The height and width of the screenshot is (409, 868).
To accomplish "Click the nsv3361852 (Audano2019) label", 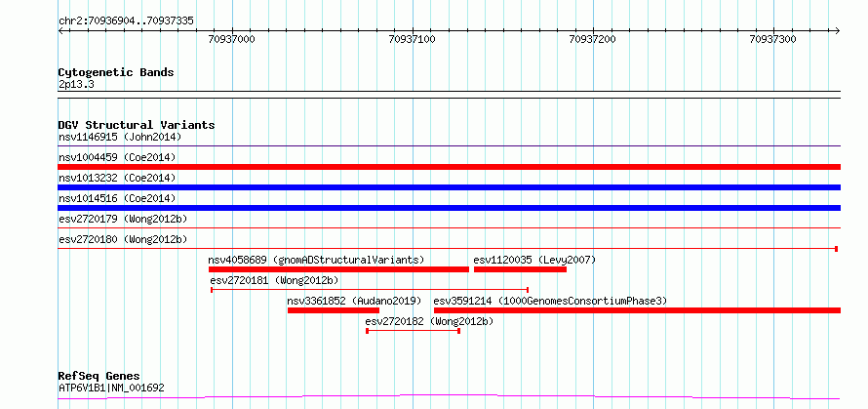I will 354,301.
